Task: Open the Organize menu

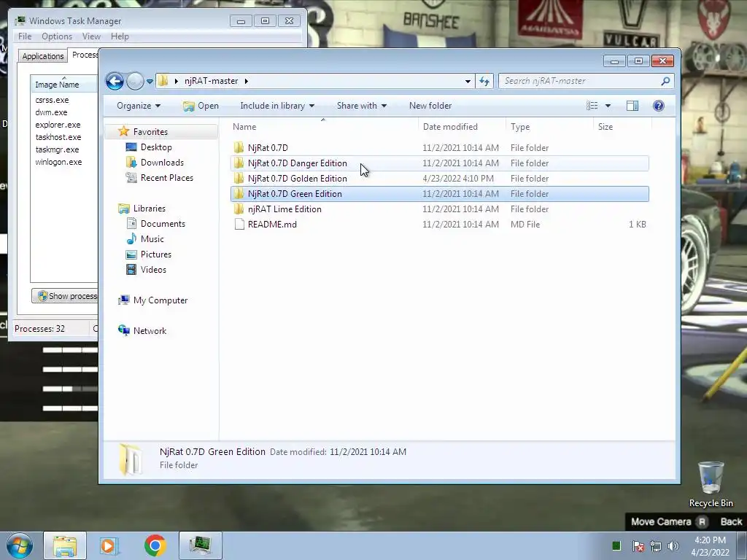Action: point(139,106)
